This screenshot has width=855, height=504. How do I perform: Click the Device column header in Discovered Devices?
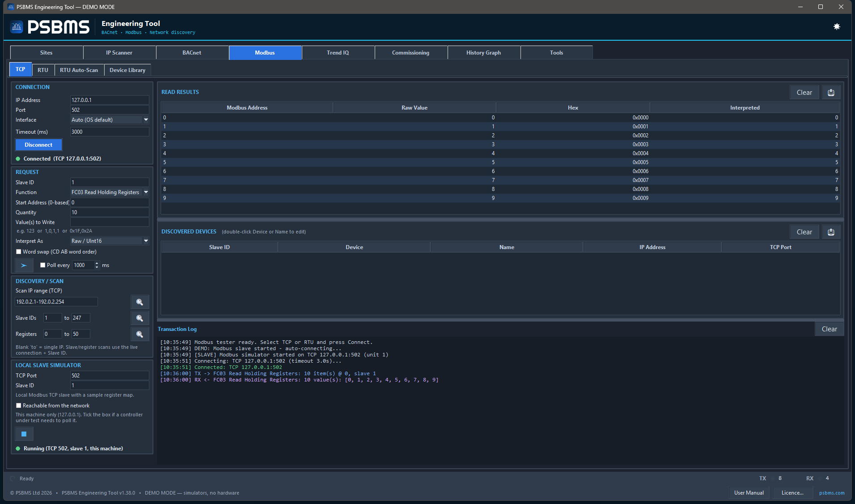click(354, 247)
